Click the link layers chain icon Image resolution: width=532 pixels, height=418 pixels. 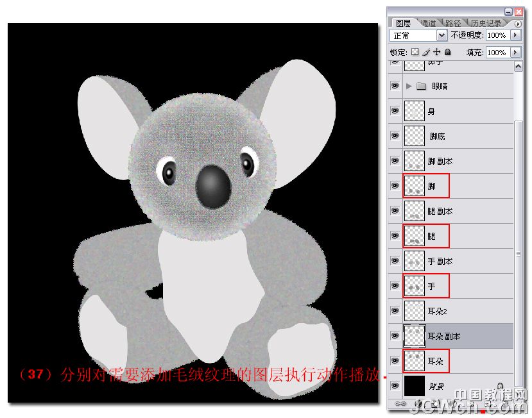[x=400, y=404]
